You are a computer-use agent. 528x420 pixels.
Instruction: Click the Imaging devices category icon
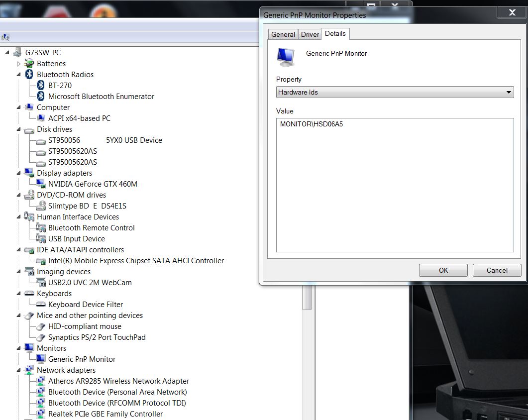(29, 272)
